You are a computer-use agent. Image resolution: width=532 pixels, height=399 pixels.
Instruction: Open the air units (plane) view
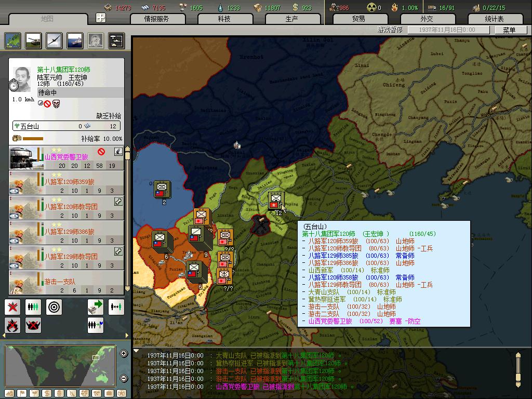tap(54, 40)
